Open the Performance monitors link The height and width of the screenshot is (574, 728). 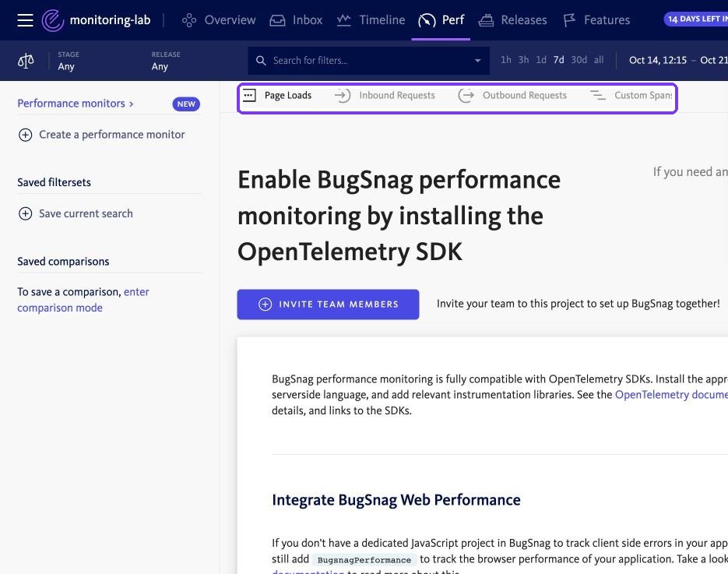(76, 103)
